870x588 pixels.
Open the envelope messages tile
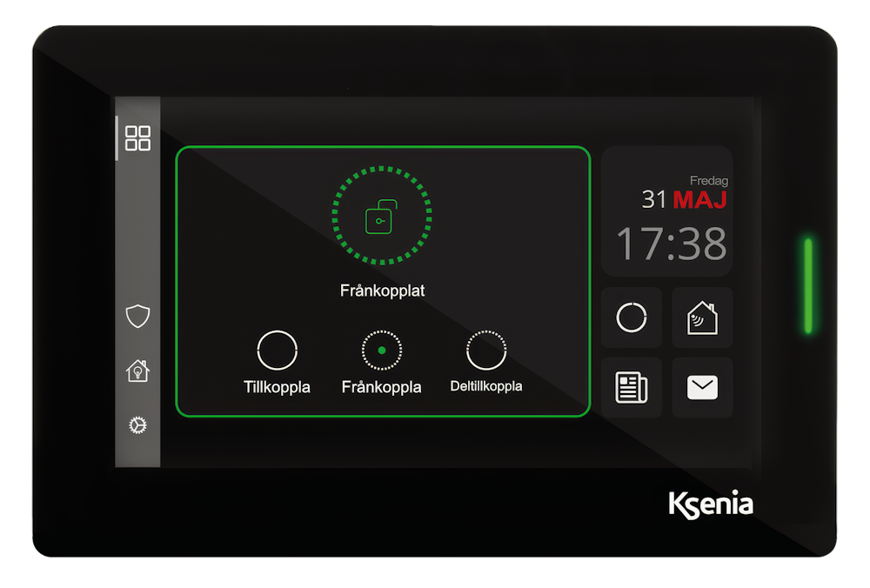point(702,388)
